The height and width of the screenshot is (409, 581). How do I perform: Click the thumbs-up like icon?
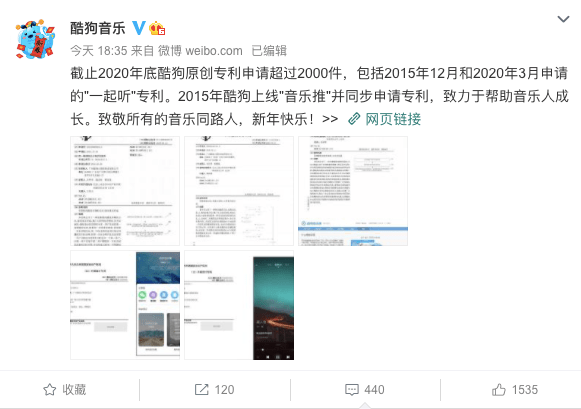[499, 389]
